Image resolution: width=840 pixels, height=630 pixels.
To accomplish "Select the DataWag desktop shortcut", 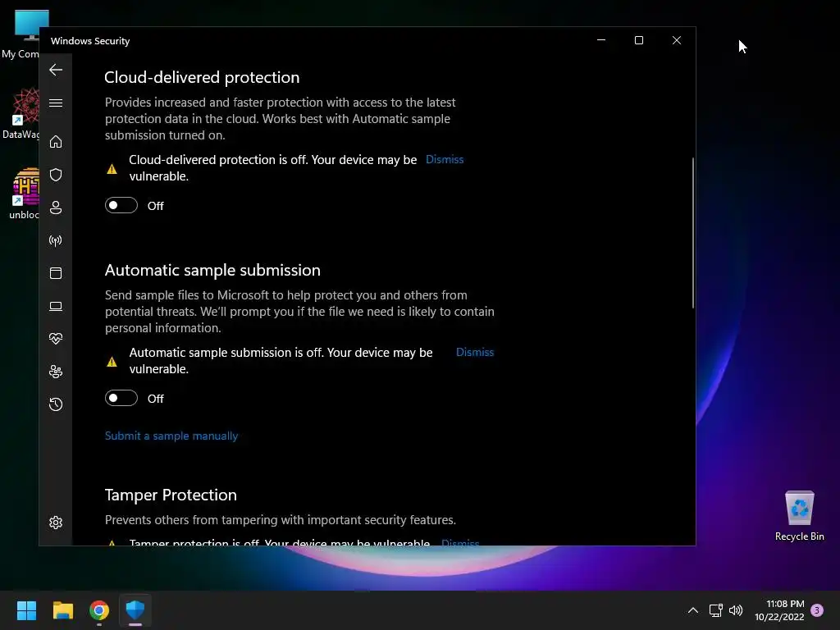I will [21, 113].
